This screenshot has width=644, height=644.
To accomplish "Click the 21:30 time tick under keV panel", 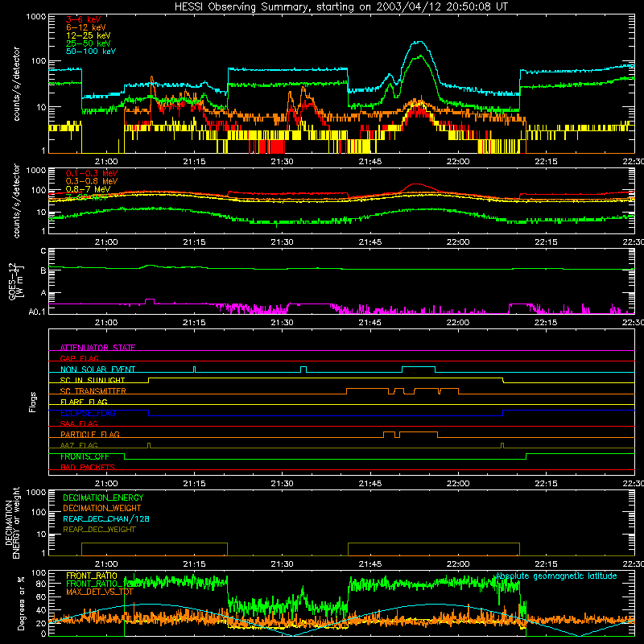I will click(283, 162).
